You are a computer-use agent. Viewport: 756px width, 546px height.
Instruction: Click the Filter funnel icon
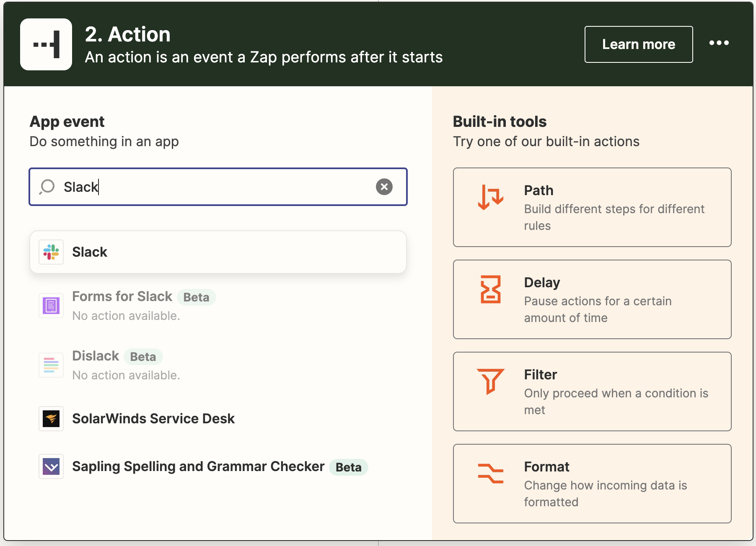[490, 381]
